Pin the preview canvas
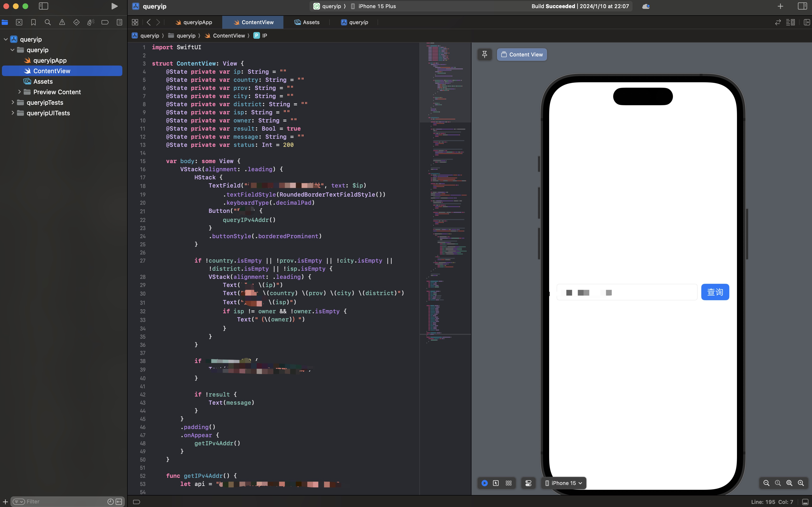812x507 pixels. pyautogui.click(x=484, y=54)
